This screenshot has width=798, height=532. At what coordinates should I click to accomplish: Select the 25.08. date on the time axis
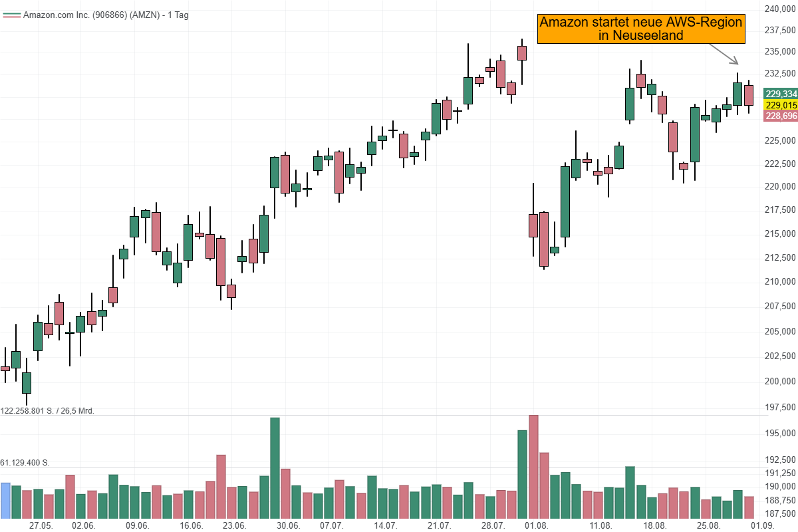[708, 526]
